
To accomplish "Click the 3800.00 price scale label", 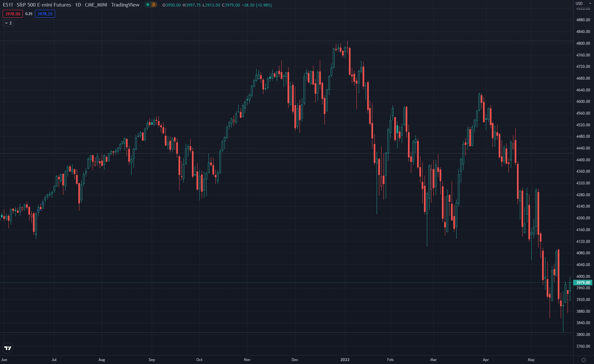I will point(583,334).
